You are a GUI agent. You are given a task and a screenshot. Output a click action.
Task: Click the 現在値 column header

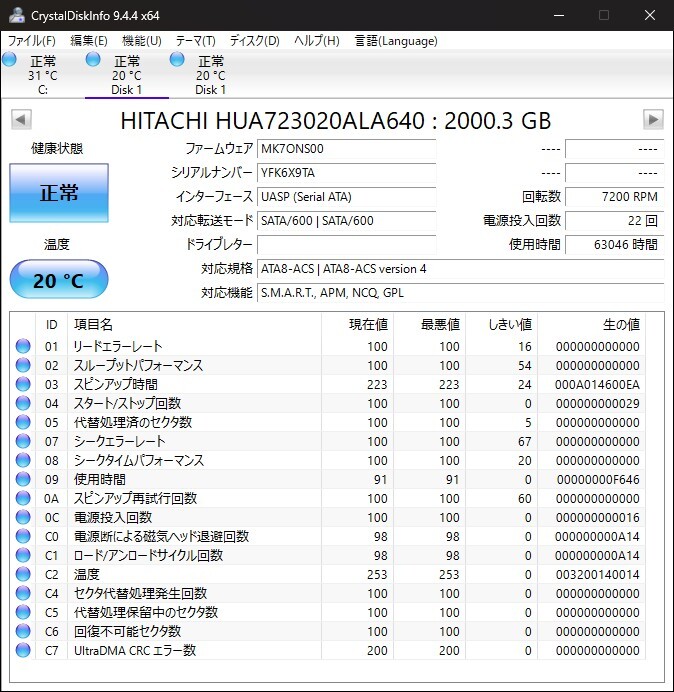(x=358, y=325)
